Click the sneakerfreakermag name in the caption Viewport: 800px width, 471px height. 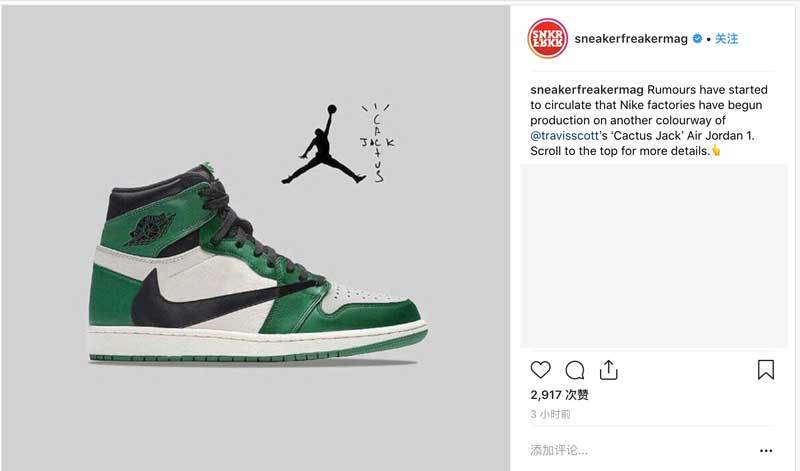click(x=587, y=90)
